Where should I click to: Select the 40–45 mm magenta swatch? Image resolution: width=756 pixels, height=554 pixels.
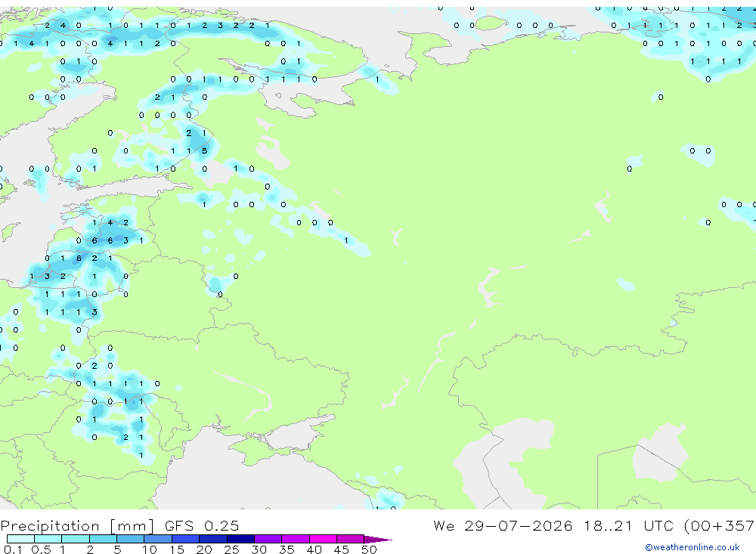323,539
